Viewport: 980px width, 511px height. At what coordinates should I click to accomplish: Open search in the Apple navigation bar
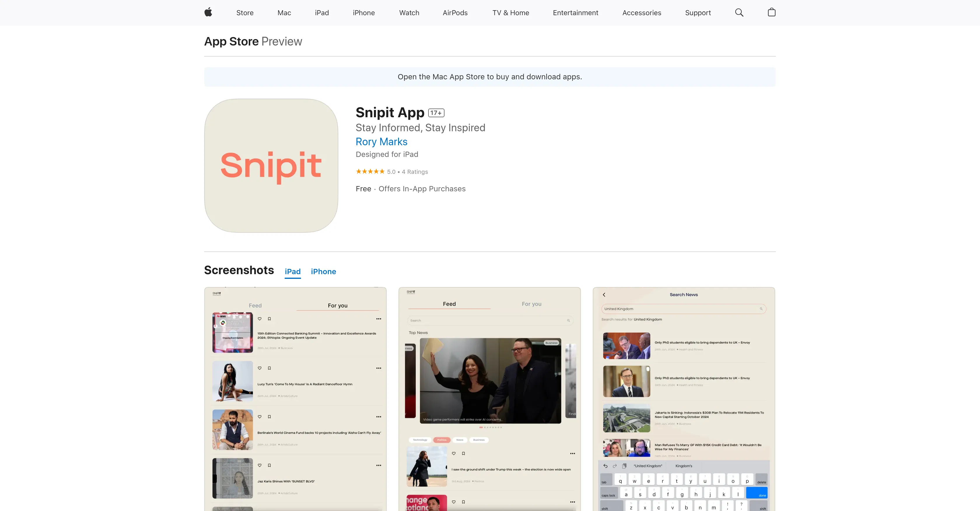pos(739,13)
